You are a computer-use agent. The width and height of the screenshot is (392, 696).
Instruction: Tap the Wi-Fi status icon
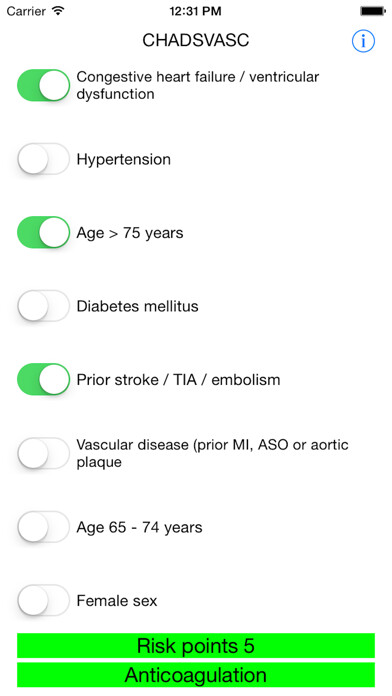58,11
